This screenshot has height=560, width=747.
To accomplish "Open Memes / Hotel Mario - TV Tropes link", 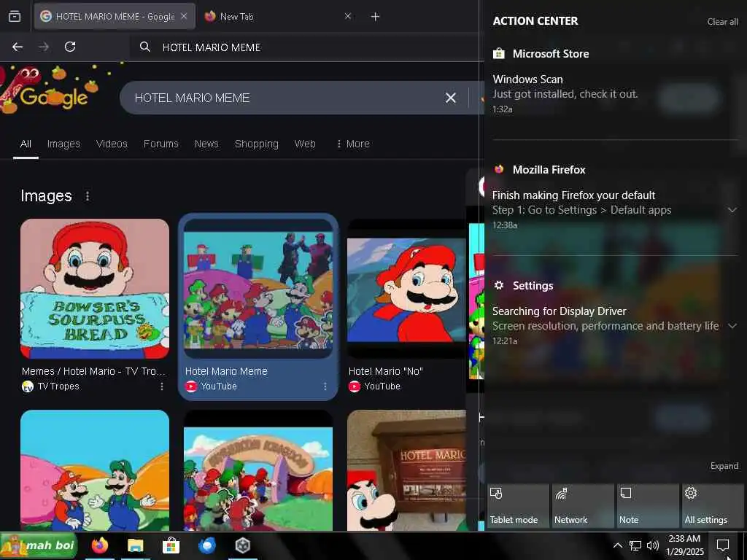I will click(93, 371).
